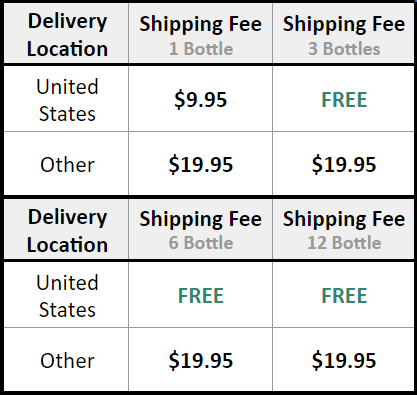Select the United States cell in top table

[67, 100]
